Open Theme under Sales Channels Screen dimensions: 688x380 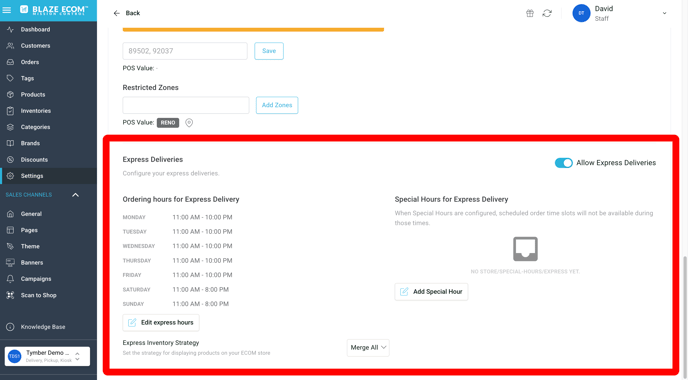[30, 246]
